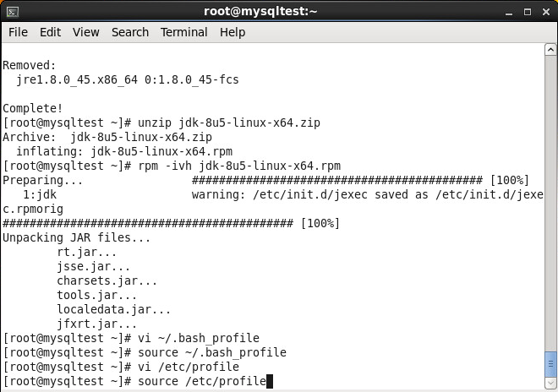558x392 pixels.
Task: Click the source /etc/profile command line
Action: 138,381
